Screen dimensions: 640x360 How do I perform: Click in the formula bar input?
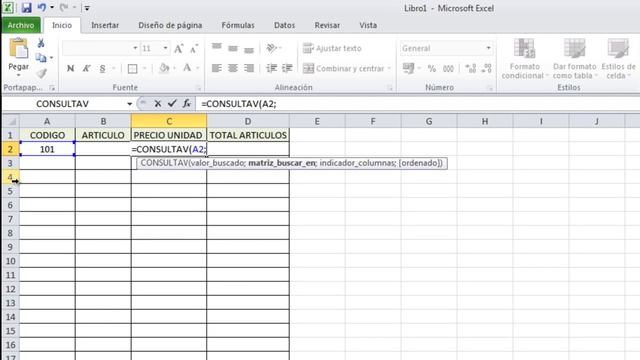418,104
